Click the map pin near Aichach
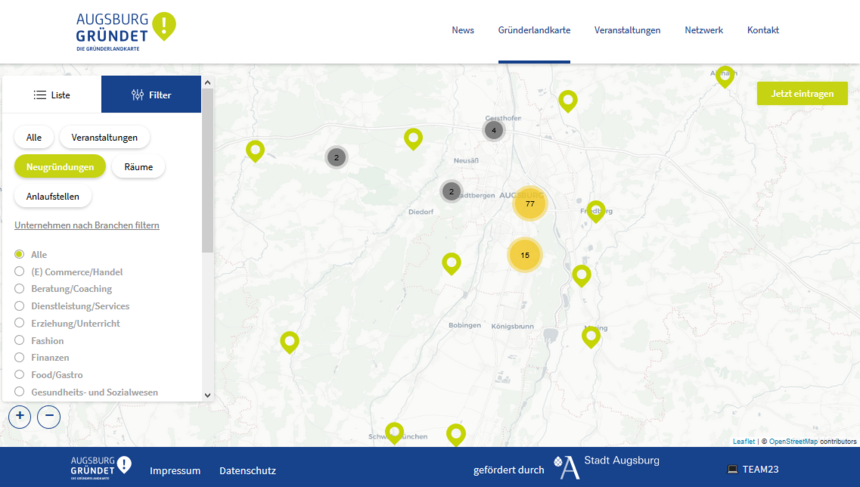Image resolution: width=860 pixels, height=487 pixels. (725, 76)
